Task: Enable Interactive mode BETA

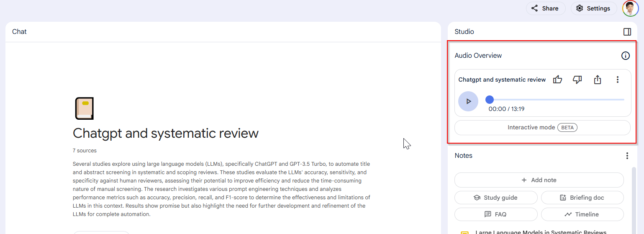Action: click(x=542, y=128)
